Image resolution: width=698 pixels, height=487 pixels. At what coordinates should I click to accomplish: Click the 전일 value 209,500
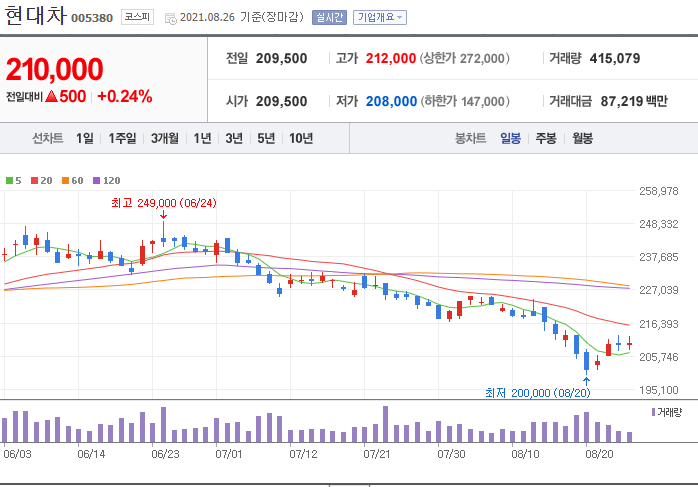tap(281, 58)
